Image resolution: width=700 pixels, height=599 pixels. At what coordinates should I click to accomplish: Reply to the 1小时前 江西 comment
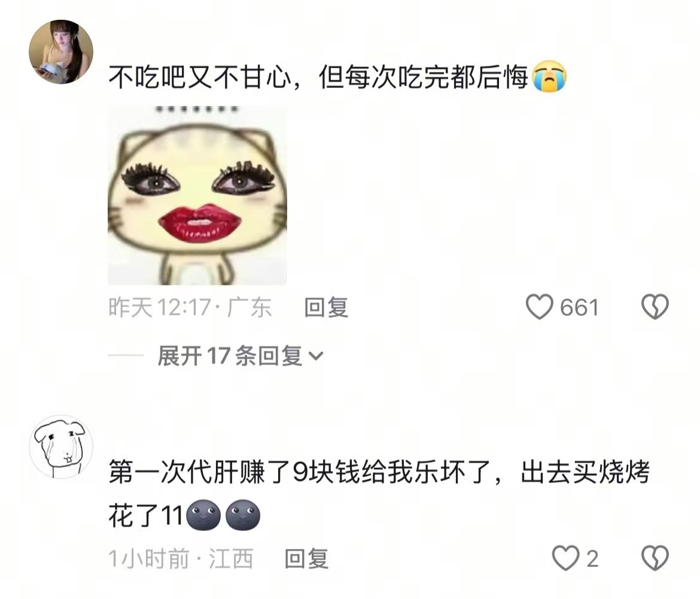[x=307, y=558]
